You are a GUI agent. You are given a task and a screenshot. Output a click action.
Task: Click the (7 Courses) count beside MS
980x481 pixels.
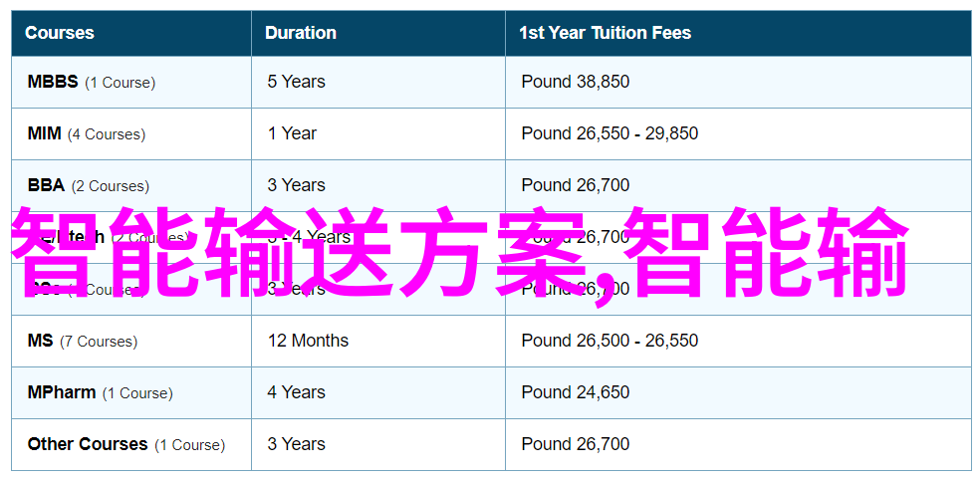(x=99, y=342)
